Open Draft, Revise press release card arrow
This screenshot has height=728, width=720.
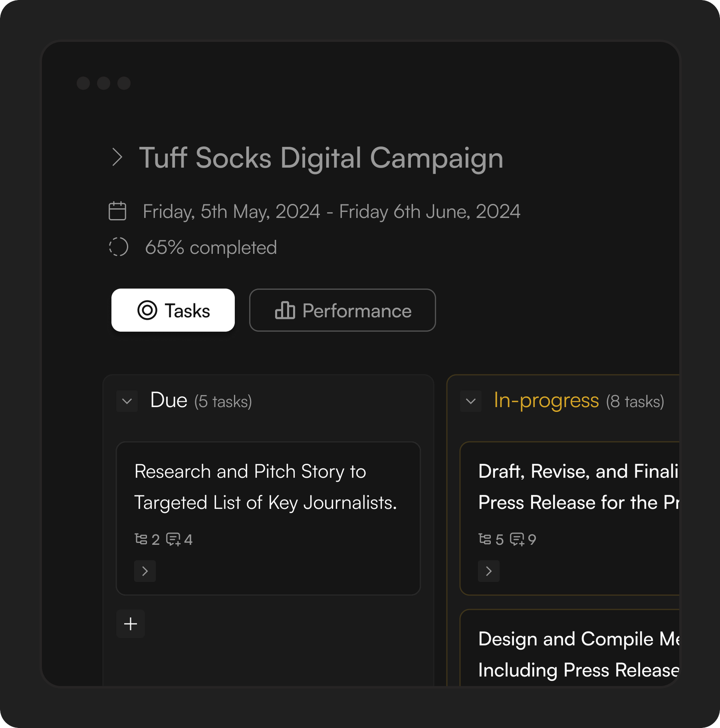pos(489,571)
